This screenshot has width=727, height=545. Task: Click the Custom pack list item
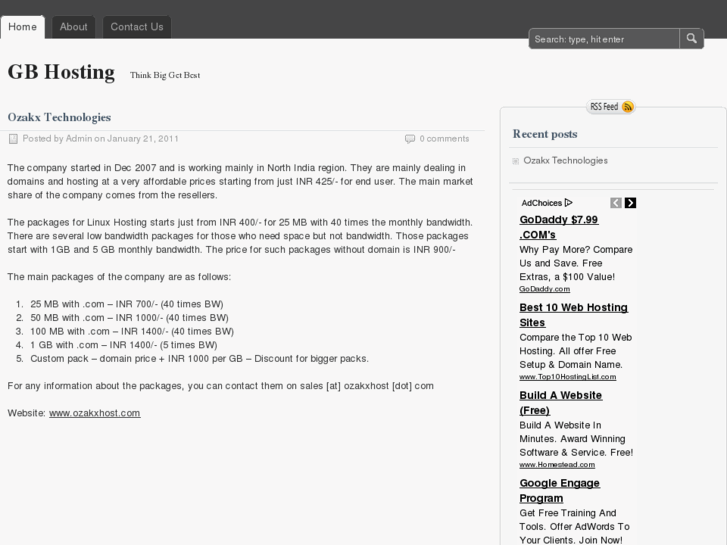[x=199, y=359]
